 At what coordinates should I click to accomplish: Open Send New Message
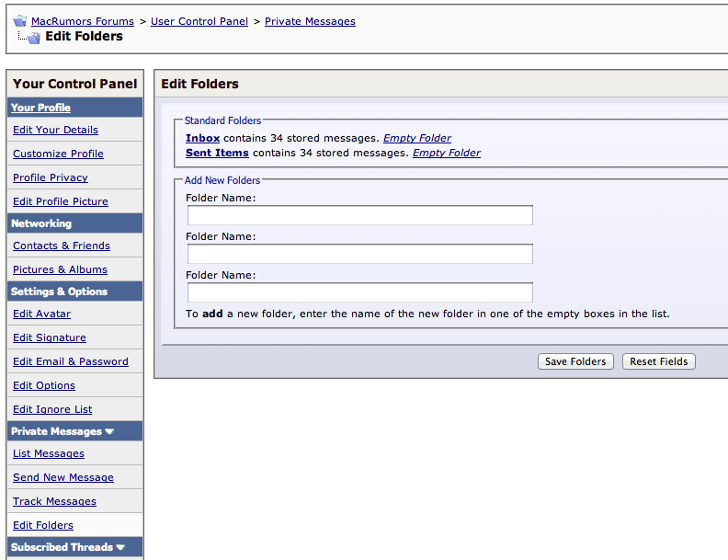coord(63,477)
